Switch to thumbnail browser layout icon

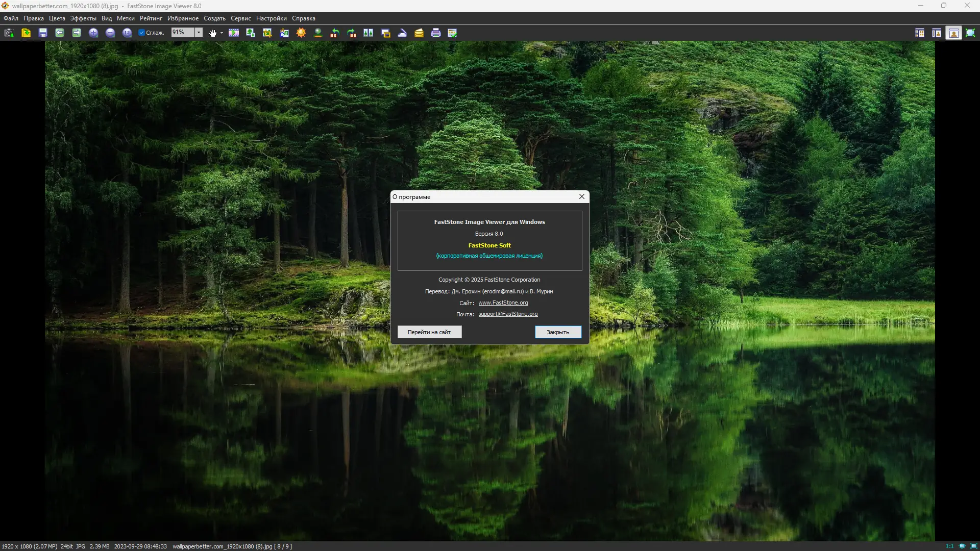(920, 33)
